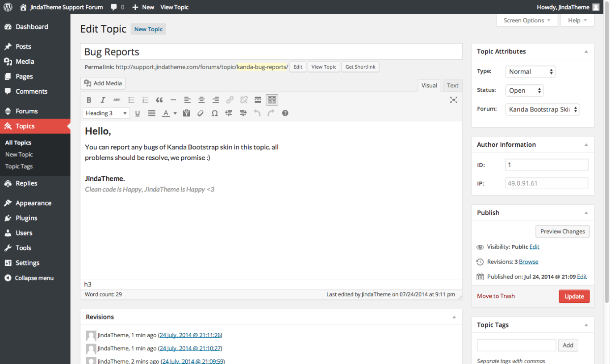
Task: Align text center
Action: click(201, 100)
